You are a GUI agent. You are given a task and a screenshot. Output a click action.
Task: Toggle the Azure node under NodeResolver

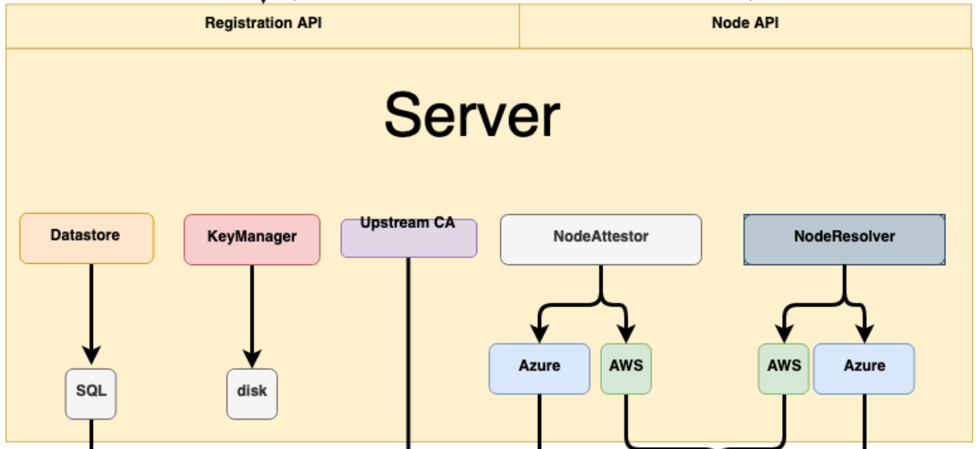[x=864, y=367]
